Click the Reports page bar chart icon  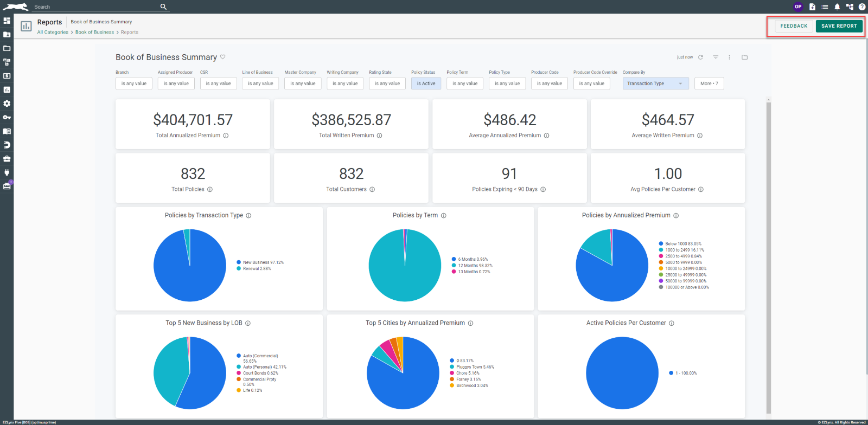[26, 26]
